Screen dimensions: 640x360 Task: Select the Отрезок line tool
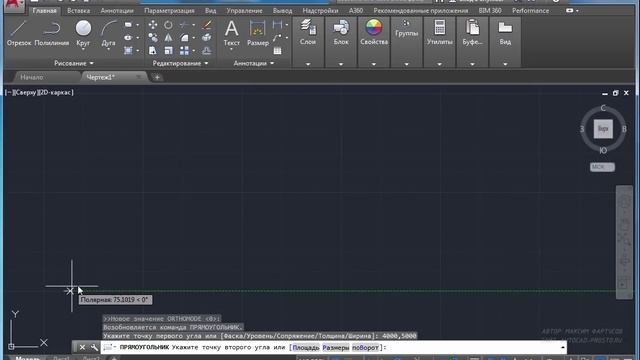pyautogui.click(x=19, y=33)
